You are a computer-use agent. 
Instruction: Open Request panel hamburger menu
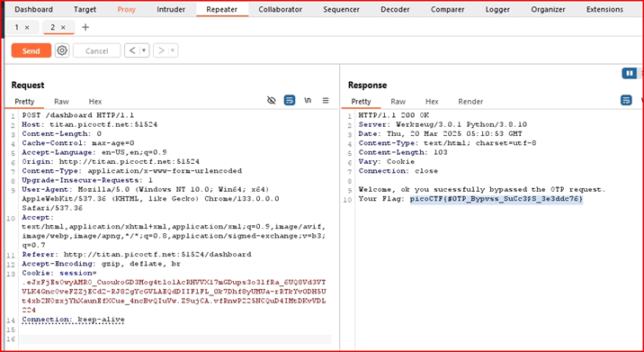[326, 100]
